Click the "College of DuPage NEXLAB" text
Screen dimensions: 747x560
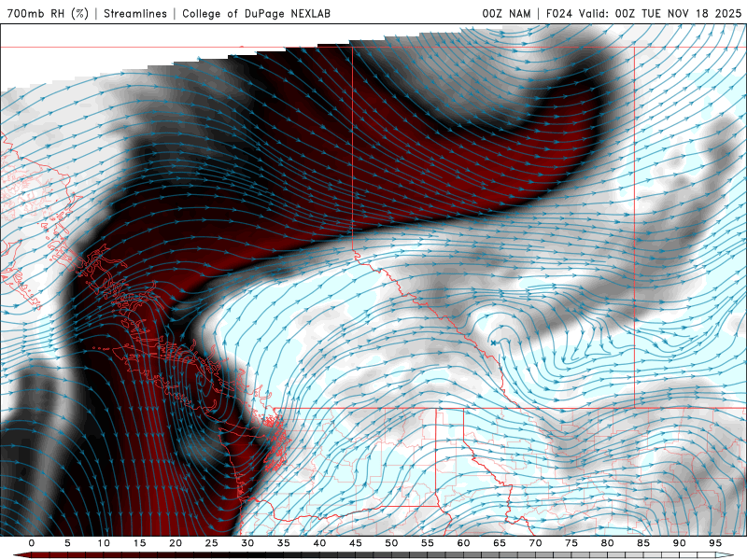tap(256, 13)
